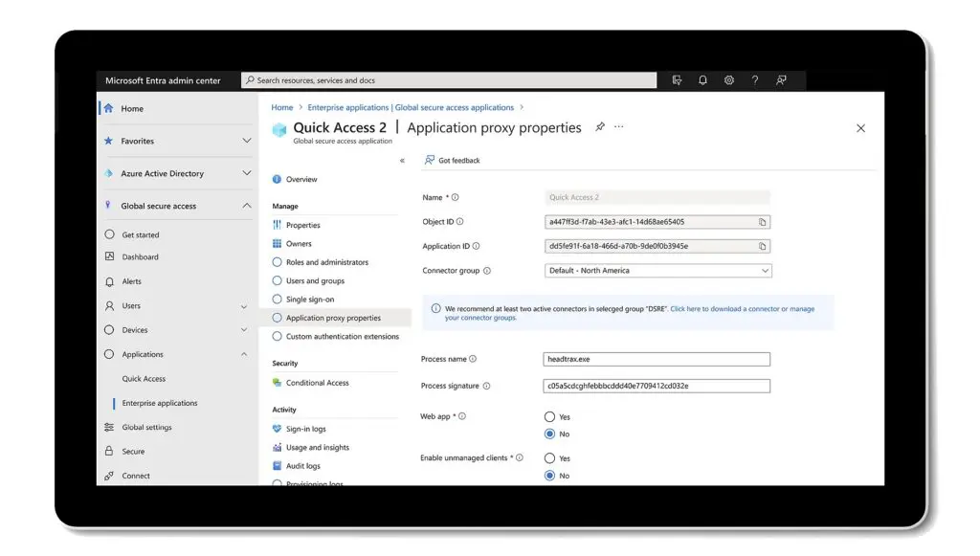This screenshot has width=980, height=556.
Task: Open Conditional Access under Security
Action: click(316, 385)
